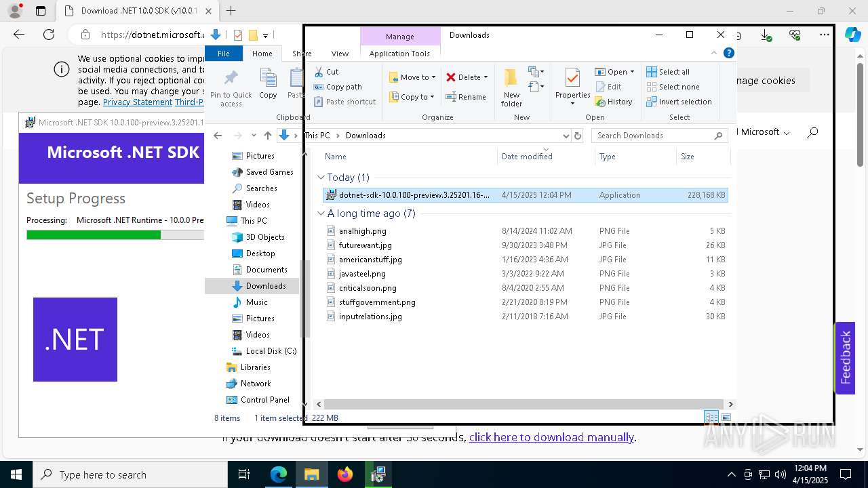The width and height of the screenshot is (868, 488).
Task: Click the search magnifier in Search Downloads
Action: coord(718,136)
